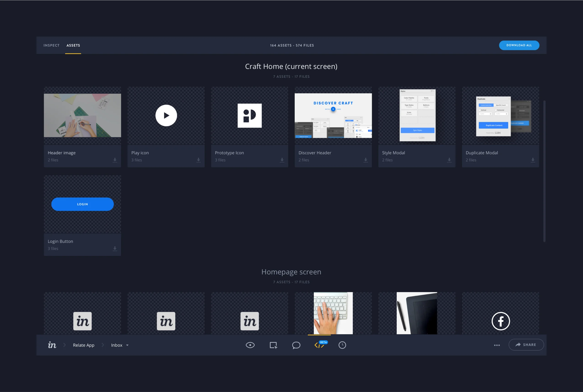Click the Inspect code icon with BETA badge

[x=319, y=345]
